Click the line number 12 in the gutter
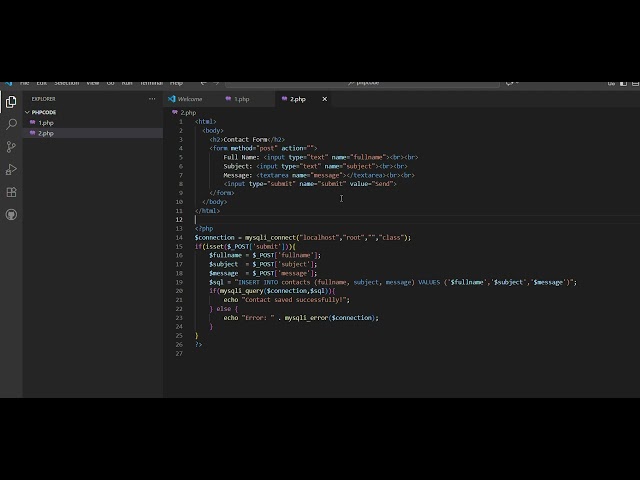Screen dimensions: 640x480 179,220
